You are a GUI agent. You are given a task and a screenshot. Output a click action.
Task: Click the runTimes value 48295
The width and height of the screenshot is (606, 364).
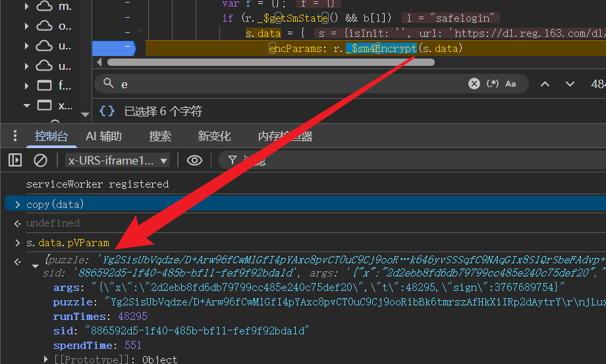pos(132,316)
